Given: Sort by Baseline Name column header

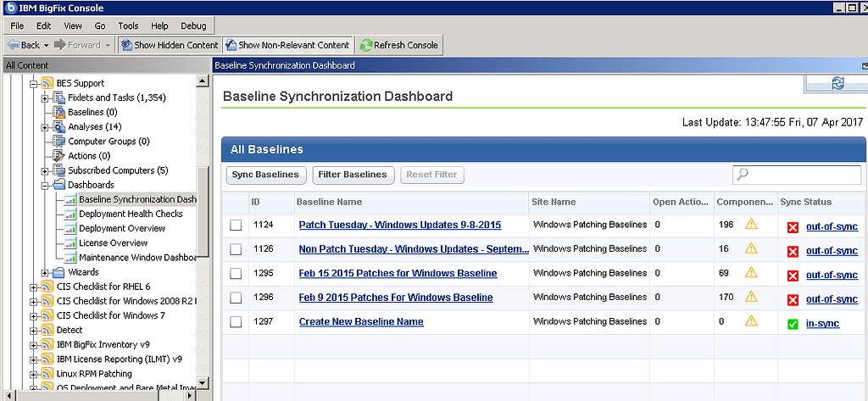Looking at the screenshot, I should 411,202.
